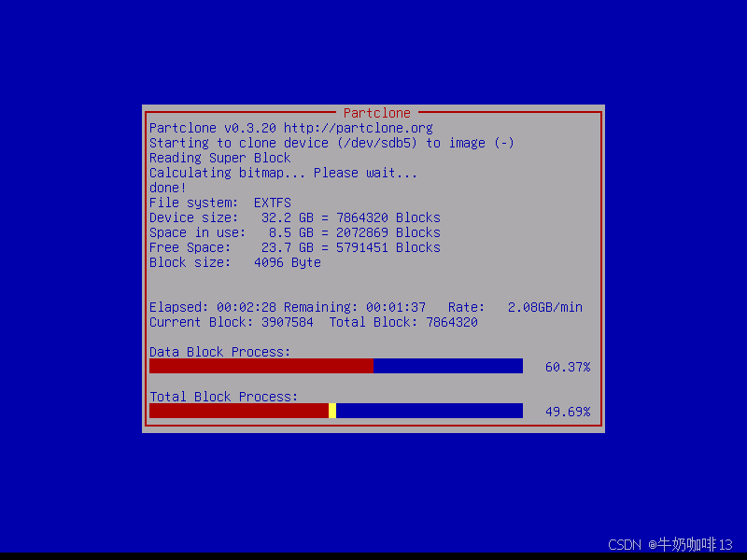Click 'Current Block: 3907584' text
747x560 pixels.
tap(231, 322)
